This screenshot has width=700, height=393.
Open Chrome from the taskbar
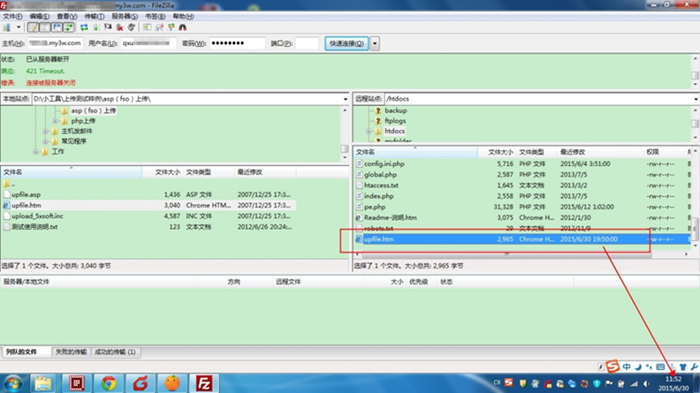point(108,383)
